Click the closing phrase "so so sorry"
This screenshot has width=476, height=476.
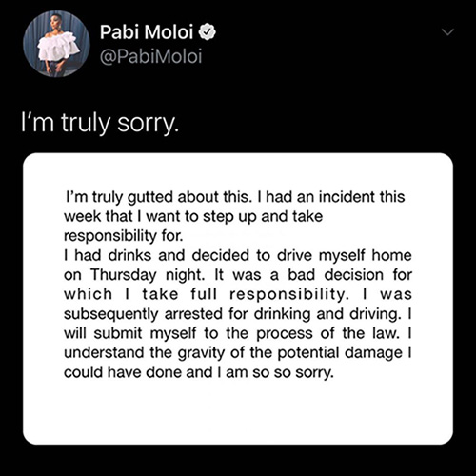(291, 373)
